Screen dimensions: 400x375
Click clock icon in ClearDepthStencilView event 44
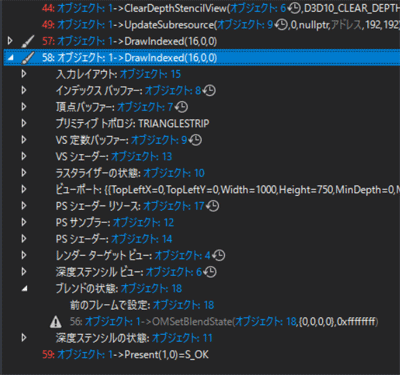pyautogui.click(x=294, y=8)
